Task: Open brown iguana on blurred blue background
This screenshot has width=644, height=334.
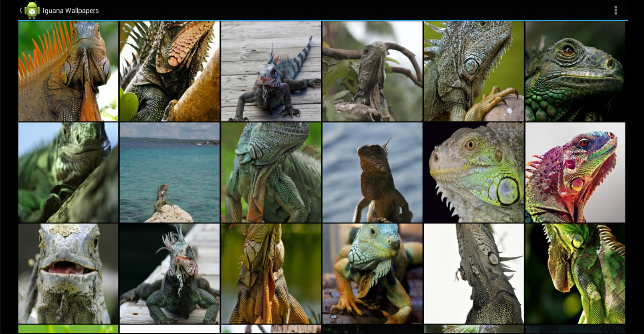Action: (373, 172)
